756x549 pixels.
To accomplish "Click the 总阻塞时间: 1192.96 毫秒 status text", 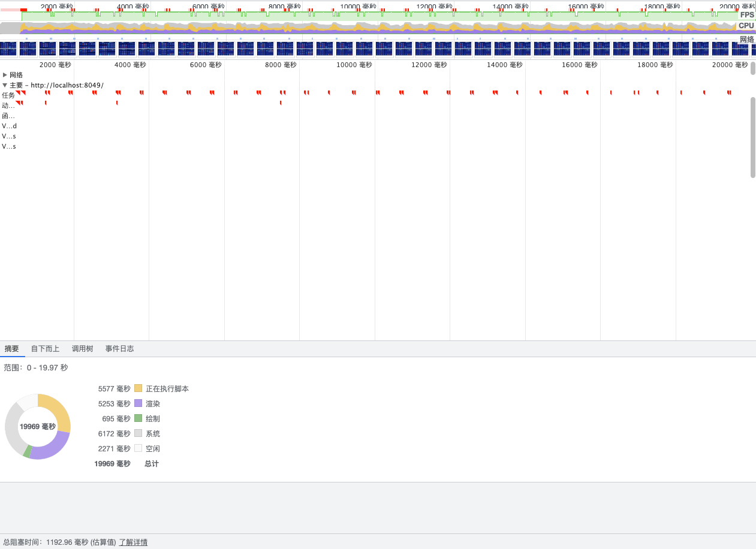I will 60,542.
